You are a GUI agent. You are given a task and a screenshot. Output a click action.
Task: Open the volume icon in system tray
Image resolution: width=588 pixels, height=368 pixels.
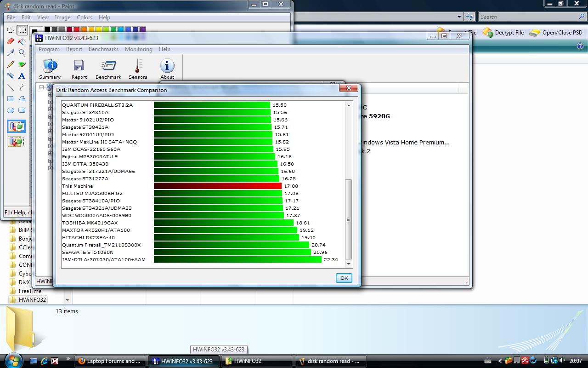click(x=563, y=361)
